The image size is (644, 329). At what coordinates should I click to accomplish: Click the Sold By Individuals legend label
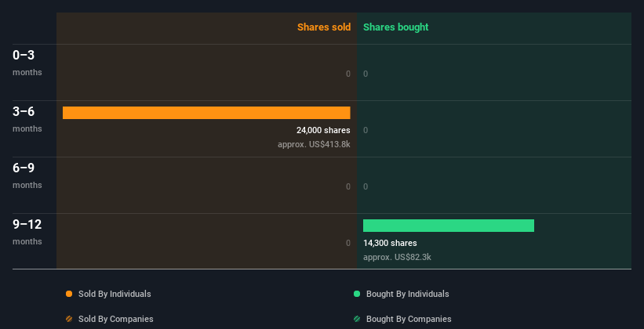pos(115,294)
